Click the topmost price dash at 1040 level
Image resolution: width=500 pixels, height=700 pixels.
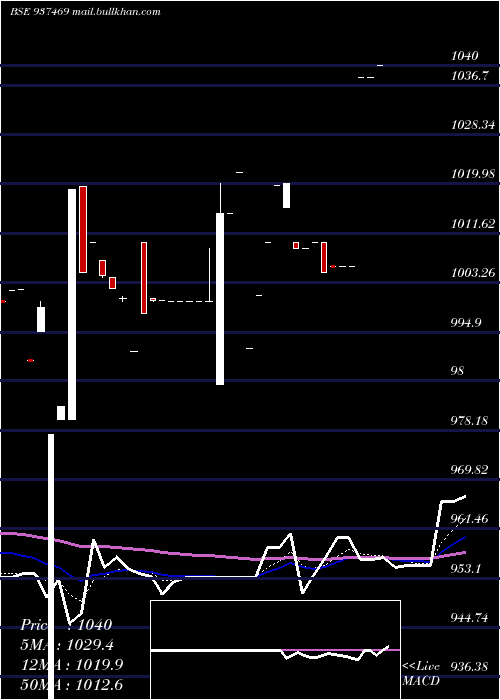click(x=380, y=66)
